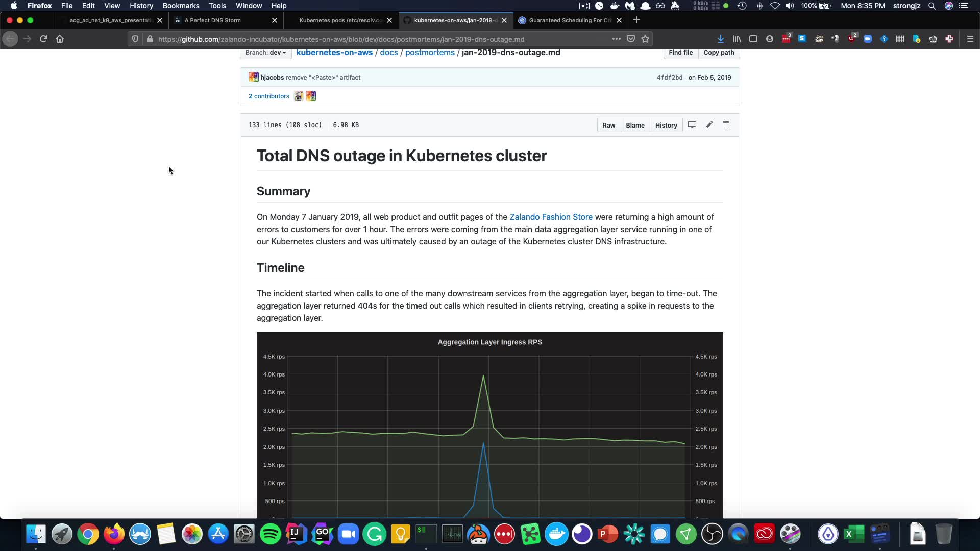The height and width of the screenshot is (551, 980).
Task: Bookmark this page with the star icon
Action: click(x=645, y=39)
